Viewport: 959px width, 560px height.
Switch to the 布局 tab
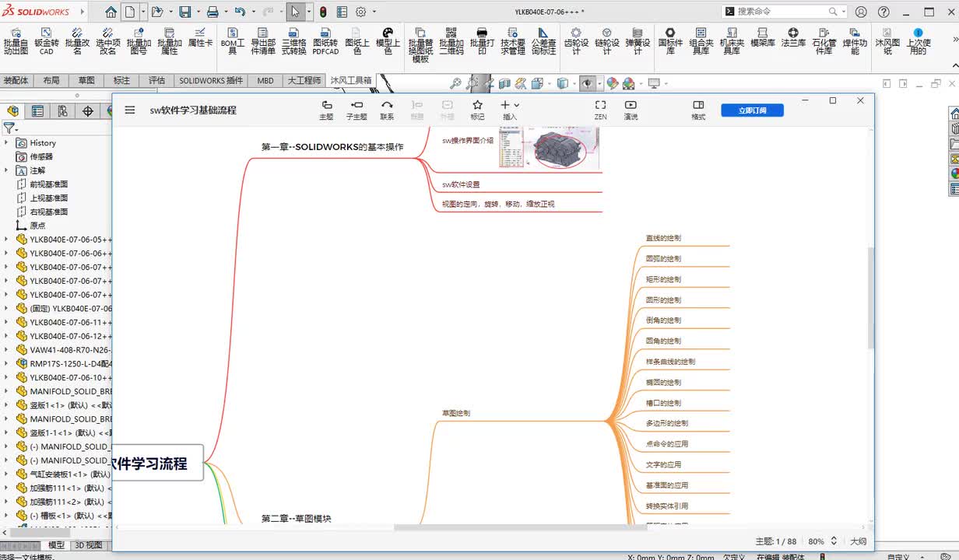(51, 80)
